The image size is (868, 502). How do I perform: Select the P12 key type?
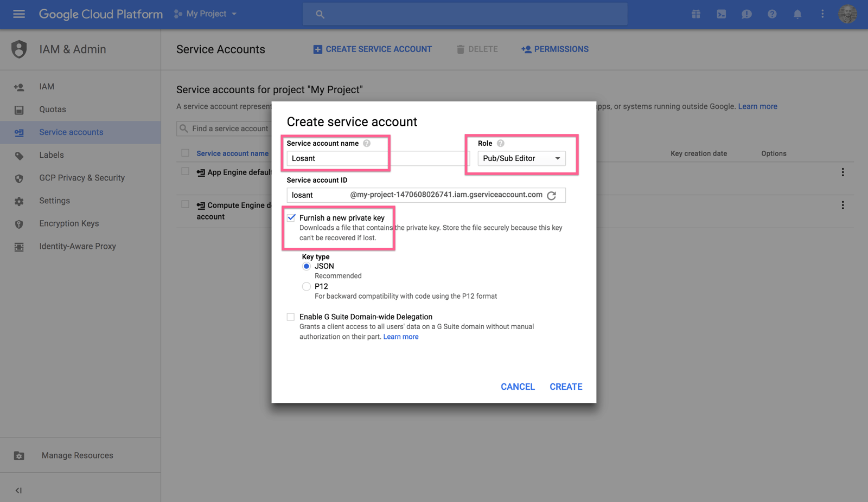[x=306, y=286]
